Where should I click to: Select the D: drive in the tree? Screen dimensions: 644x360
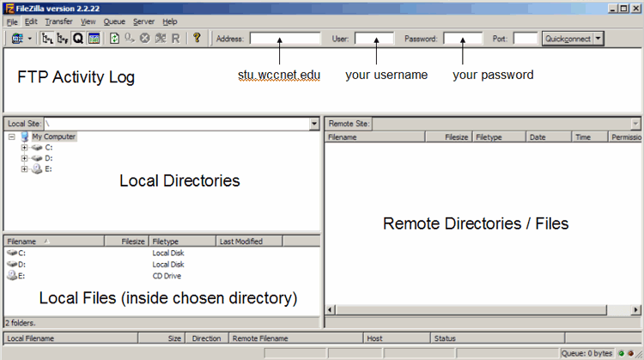(x=49, y=158)
